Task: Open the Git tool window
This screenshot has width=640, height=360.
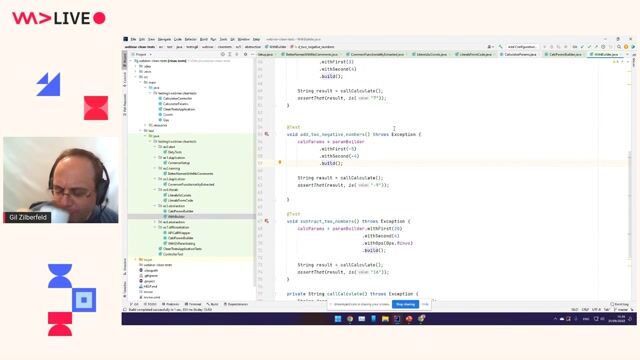Action: pos(134,304)
